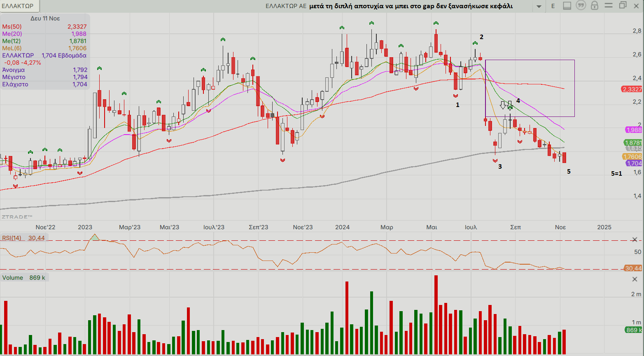This screenshot has height=356, width=644.
Task: Click the green 1,8781 price tag
Action: click(633, 143)
